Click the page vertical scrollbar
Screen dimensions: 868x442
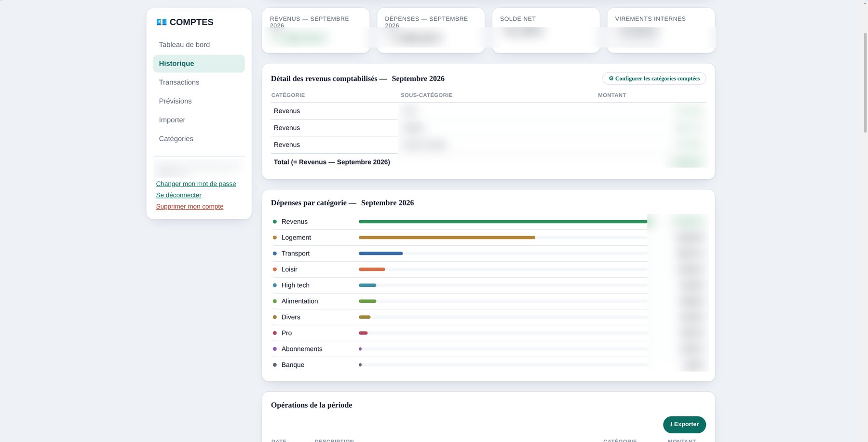[865, 82]
